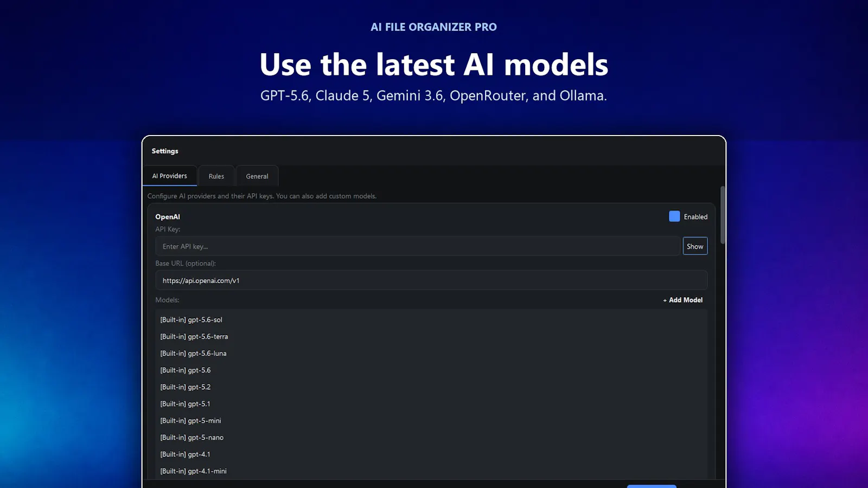Image resolution: width=868 pixels, height=488 pixels.
Task: Select the built-in gpt-5.1 model
Action: click(x=431, y=404)
